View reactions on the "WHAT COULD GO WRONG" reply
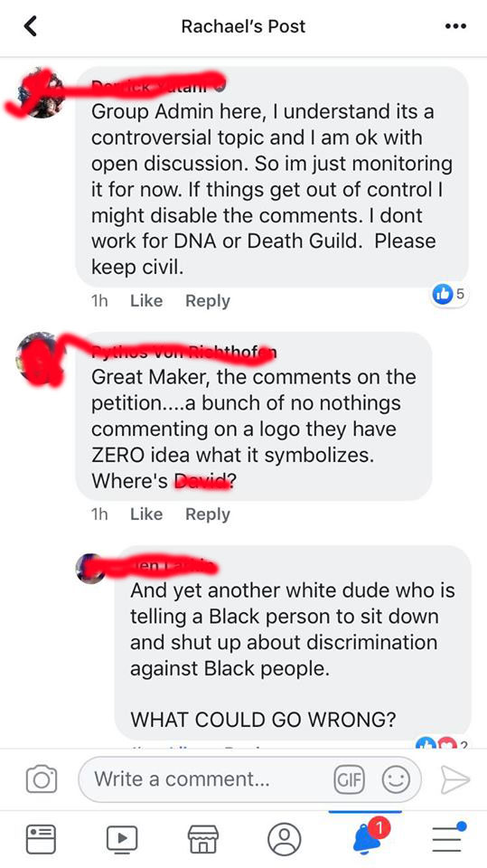Image resolution: width=487 pixels, height=868 pixels. (x=441, y=744)
